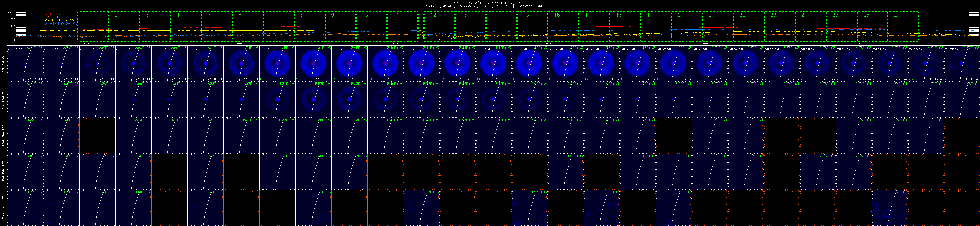The width and height of the screenshot is (980, 226).
Task: Select interval marker 7 on the light curve
Action: click(x=271, y=15)
